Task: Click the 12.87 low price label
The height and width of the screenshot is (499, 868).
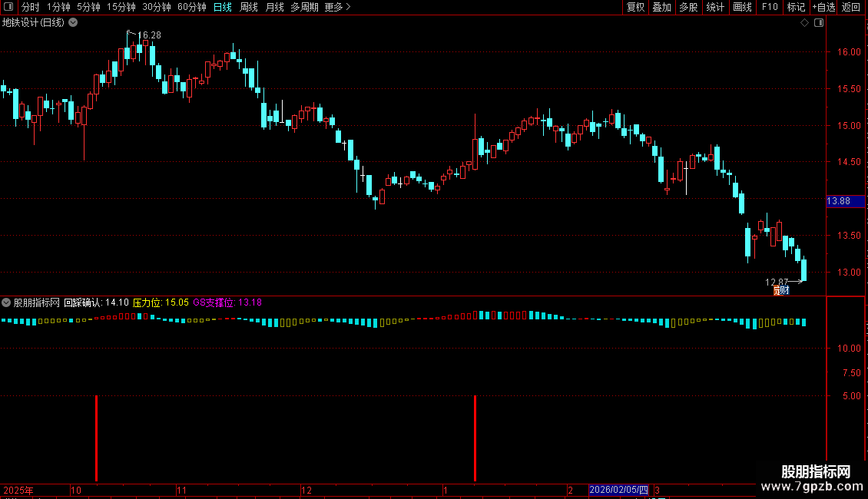Action: (777, 283)
